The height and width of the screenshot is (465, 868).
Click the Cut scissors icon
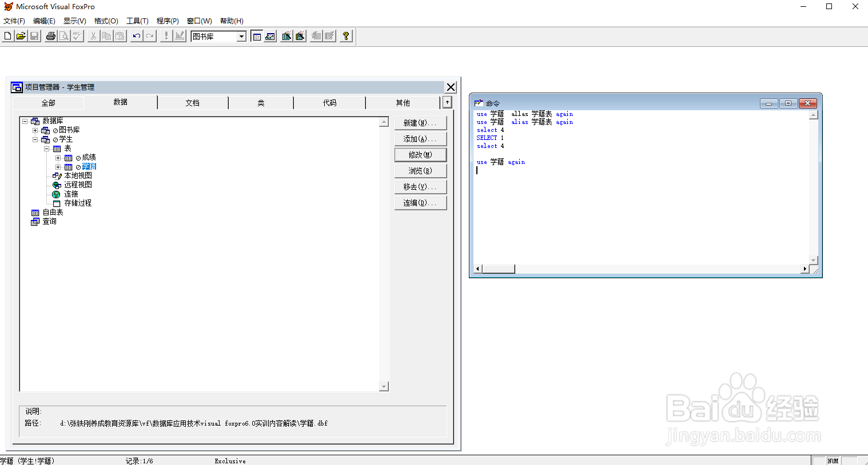tap(93, 36)
